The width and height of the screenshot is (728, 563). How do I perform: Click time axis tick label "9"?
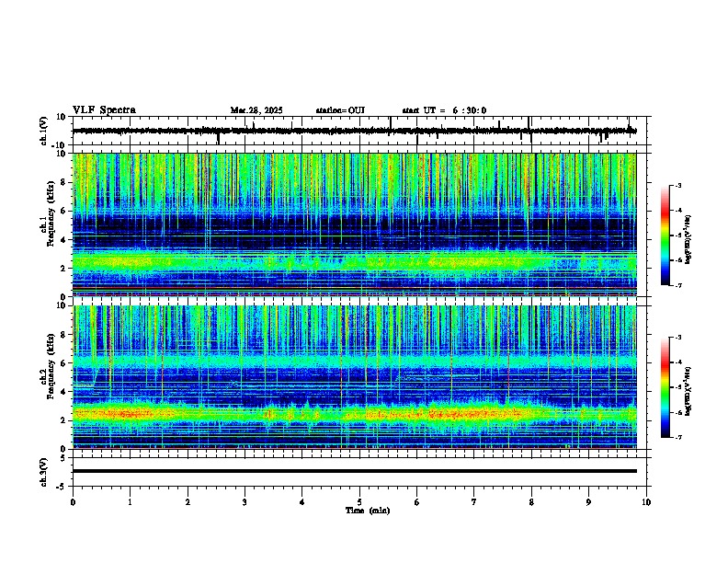pyautogui.click(x=588, y=502)
